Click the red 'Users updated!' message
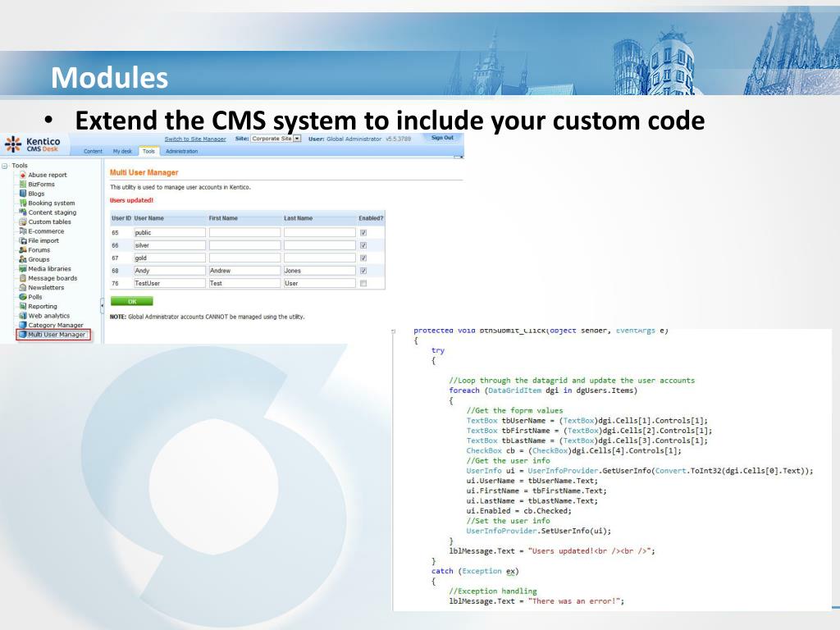The image size is (840, 630). point(132,200)
